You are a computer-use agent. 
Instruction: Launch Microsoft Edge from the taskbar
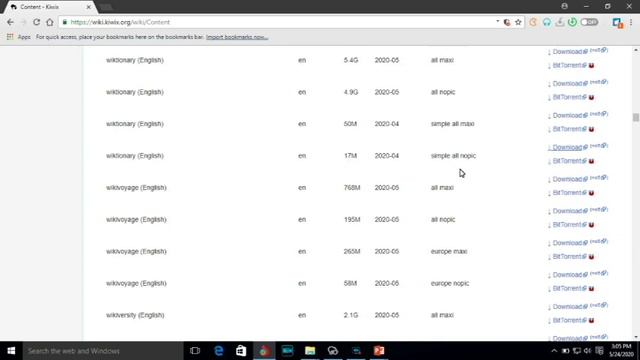[x=219, y=351]
